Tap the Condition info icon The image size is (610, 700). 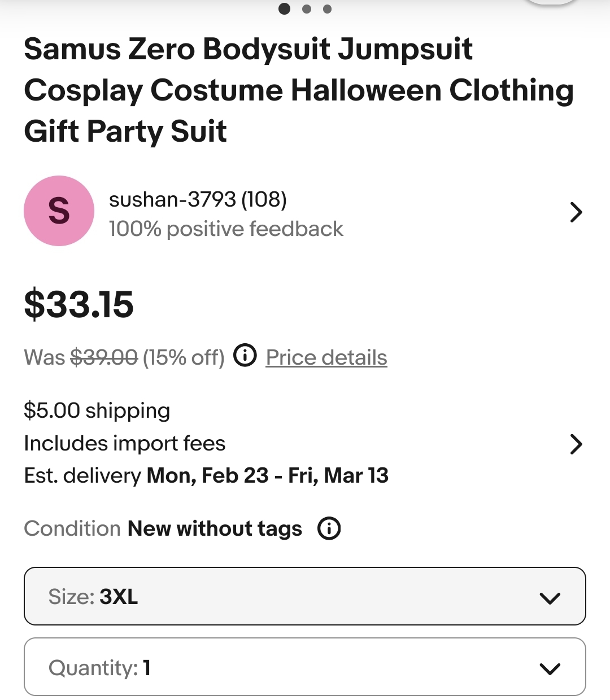point(329,529)
